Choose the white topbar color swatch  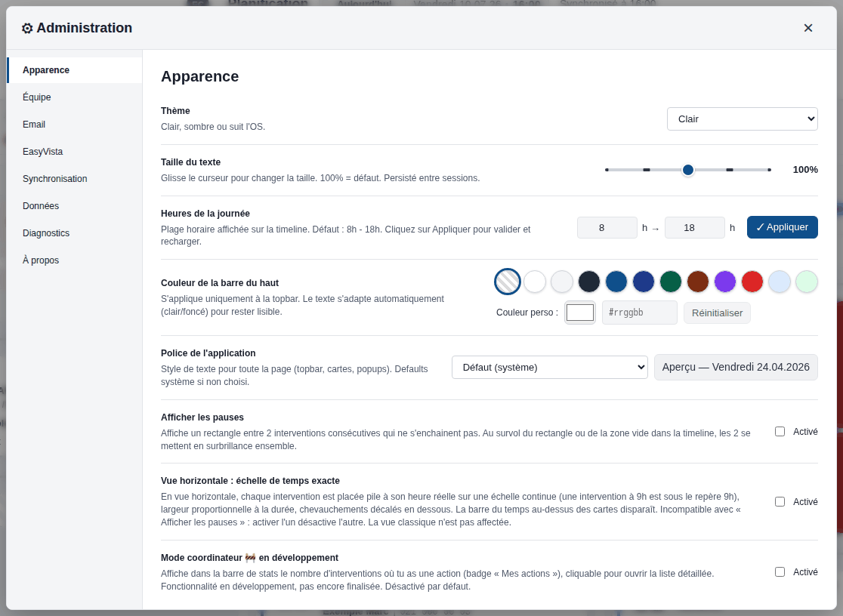[x=535, y=282]
